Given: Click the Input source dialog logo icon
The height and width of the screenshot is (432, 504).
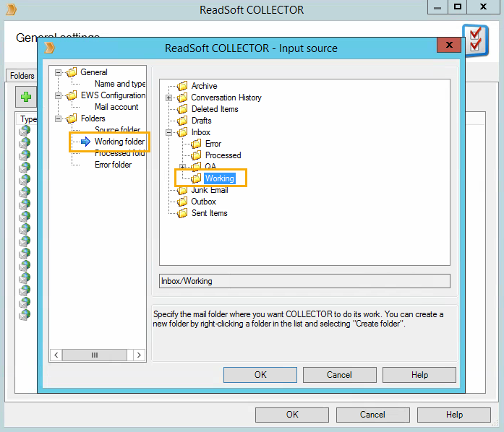Looking at the screenshot, I should coord(49,48).
